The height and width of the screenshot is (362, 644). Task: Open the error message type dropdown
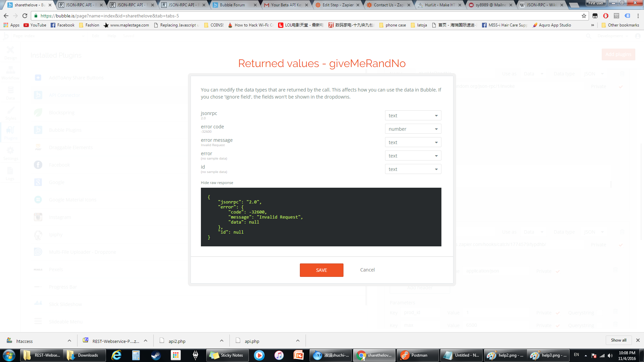click(x=413, y=142)
